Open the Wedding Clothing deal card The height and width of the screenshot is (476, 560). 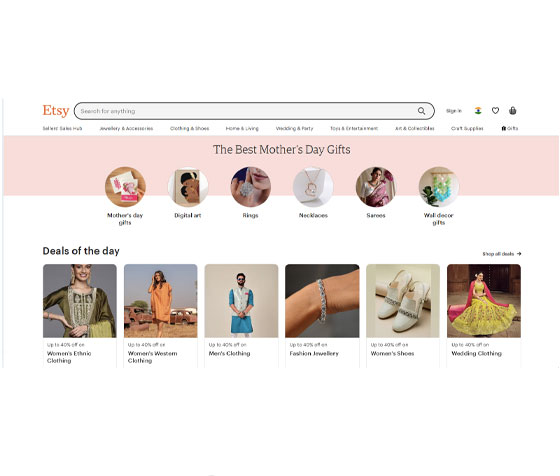click(x=484, y=315)
